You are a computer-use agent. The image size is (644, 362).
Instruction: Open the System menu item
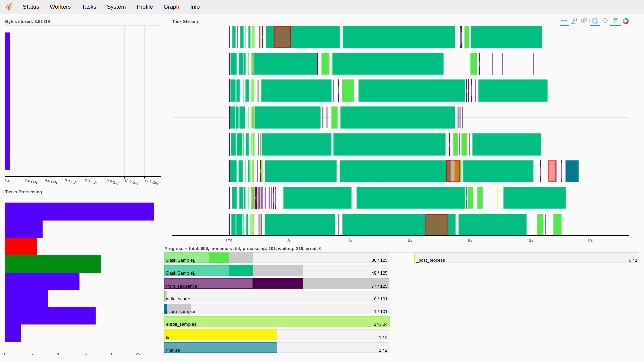tap(116, 7)
